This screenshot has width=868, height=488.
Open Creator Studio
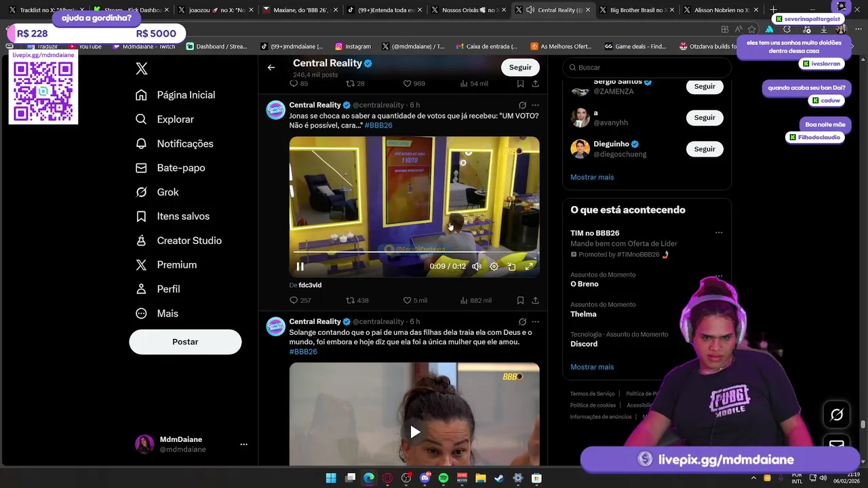(178, 241)
